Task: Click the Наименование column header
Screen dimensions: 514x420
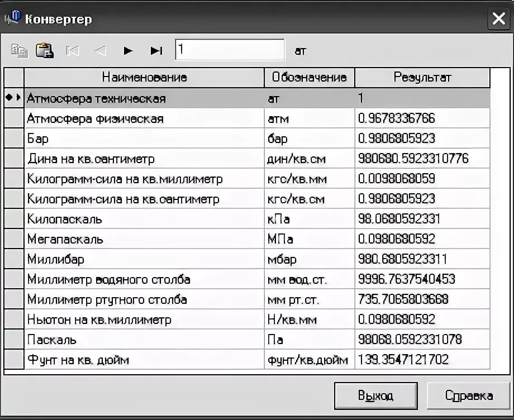Action: (x=144, y=77)
